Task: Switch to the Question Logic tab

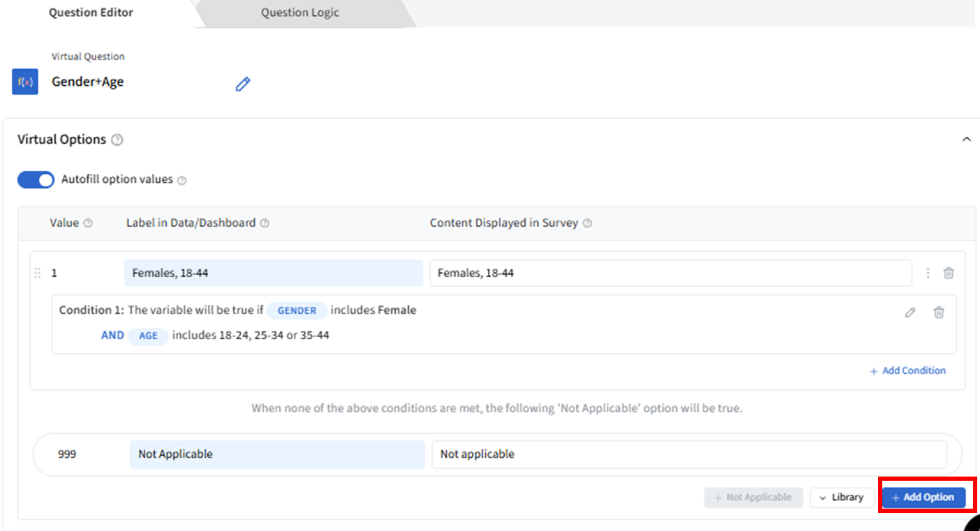Action: 300,13
